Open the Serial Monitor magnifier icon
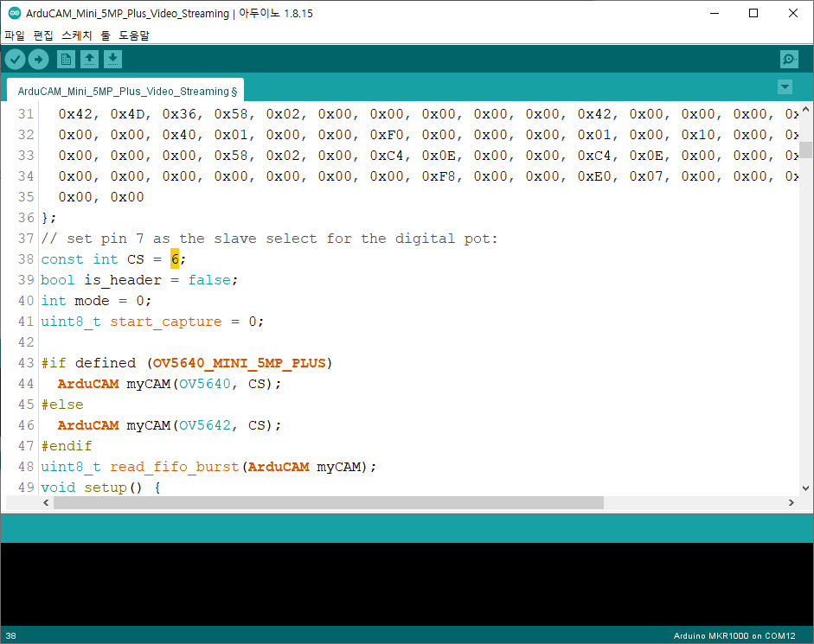Image resolution: width=814 pixels, height=644 pixels. coord(789,60)
